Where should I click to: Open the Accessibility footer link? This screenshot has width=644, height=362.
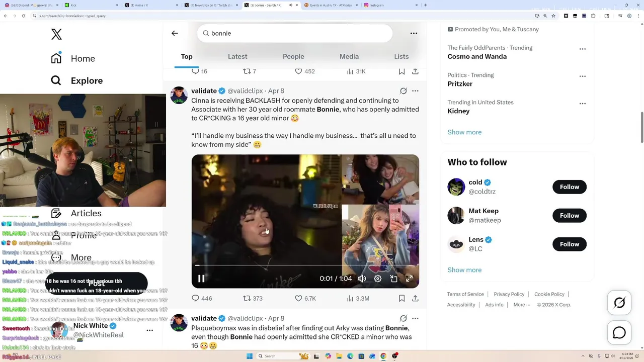[x=461, y=305]
